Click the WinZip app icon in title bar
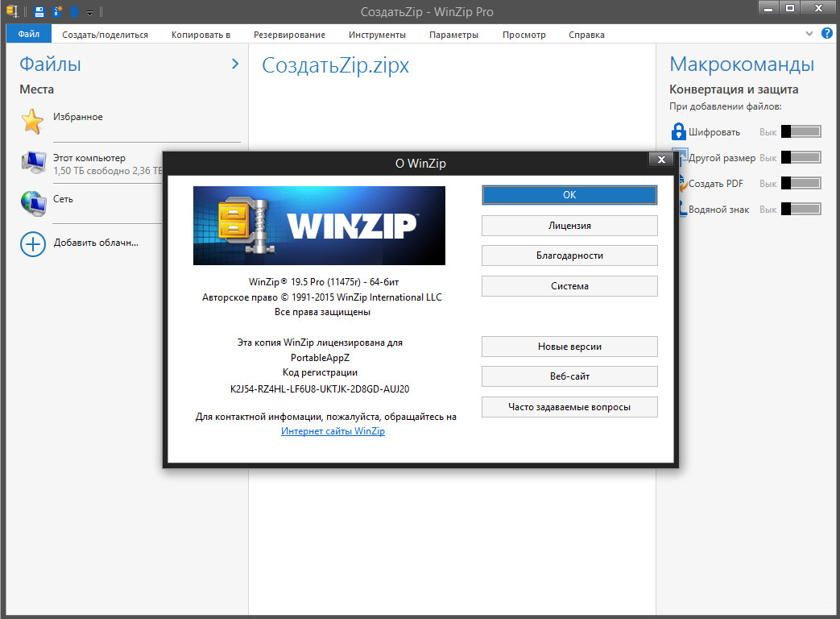840x619 pixels. 12,11
